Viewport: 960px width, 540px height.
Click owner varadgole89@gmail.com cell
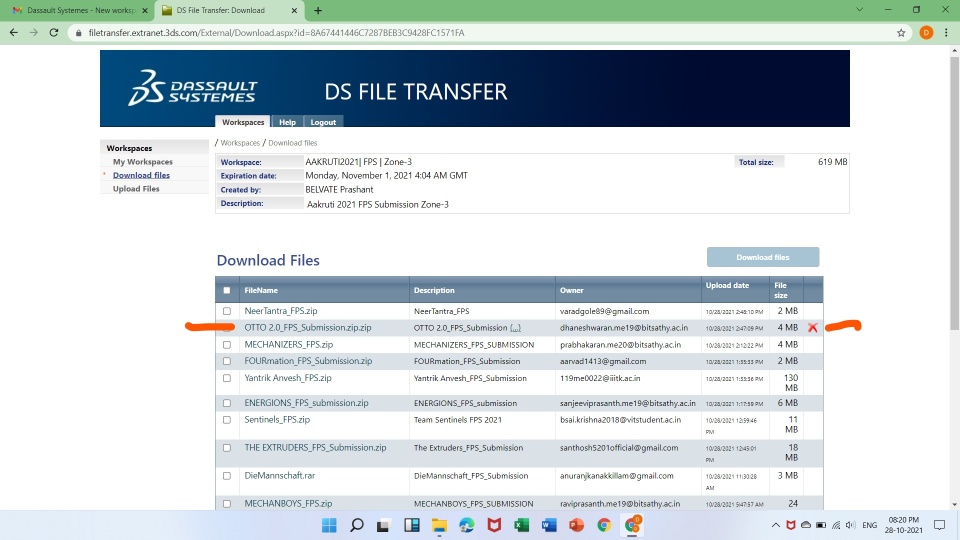point(604,311)
